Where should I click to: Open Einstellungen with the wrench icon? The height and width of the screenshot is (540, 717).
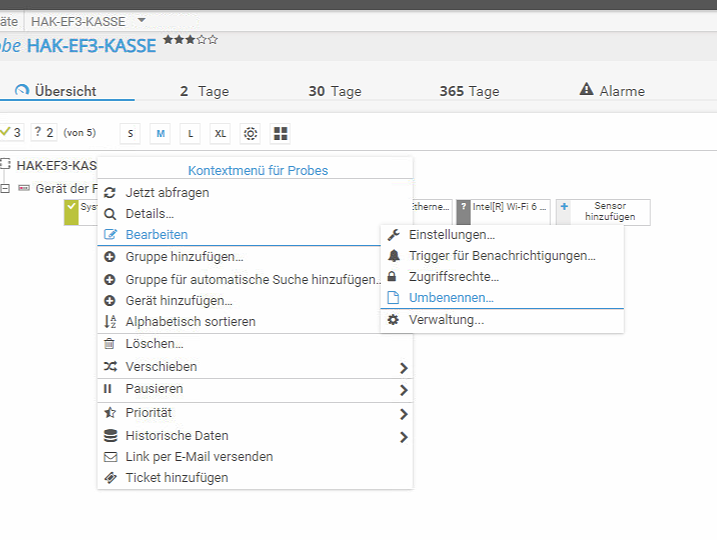451,234
